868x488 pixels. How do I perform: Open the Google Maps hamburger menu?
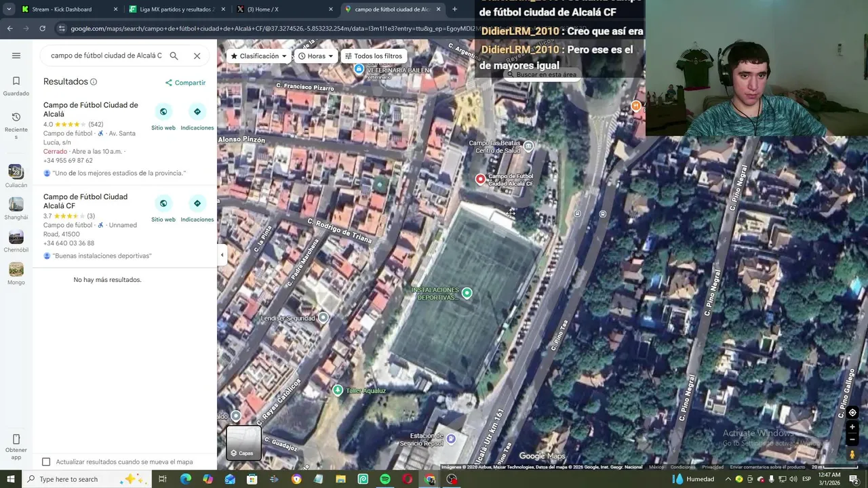pos(16,56)
